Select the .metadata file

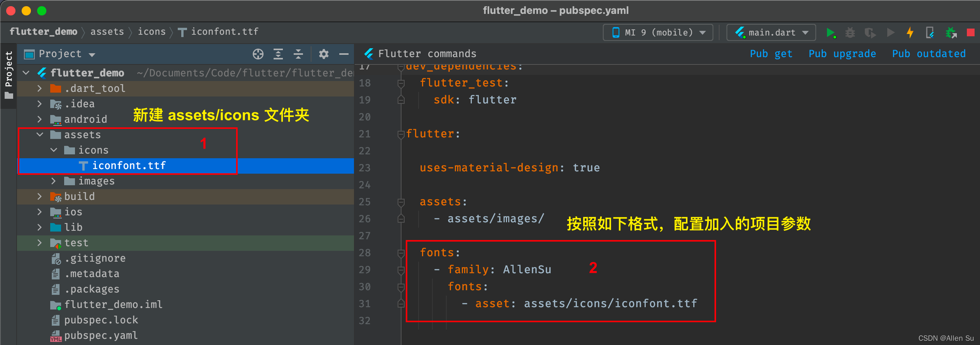[185, 274]
